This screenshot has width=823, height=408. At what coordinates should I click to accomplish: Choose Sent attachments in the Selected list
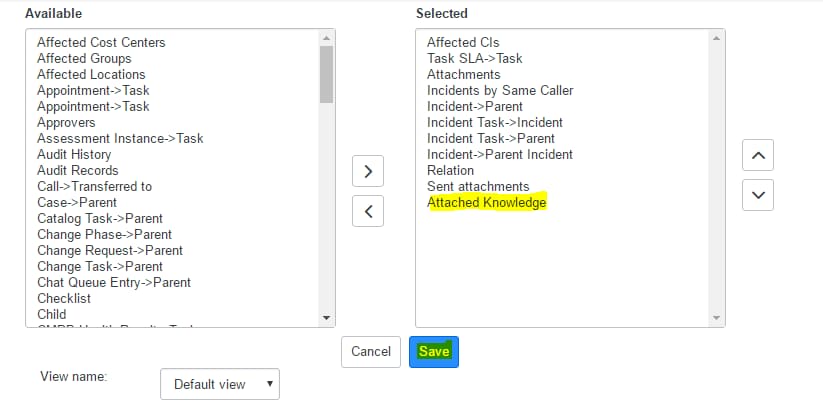(x=478, y=186)
